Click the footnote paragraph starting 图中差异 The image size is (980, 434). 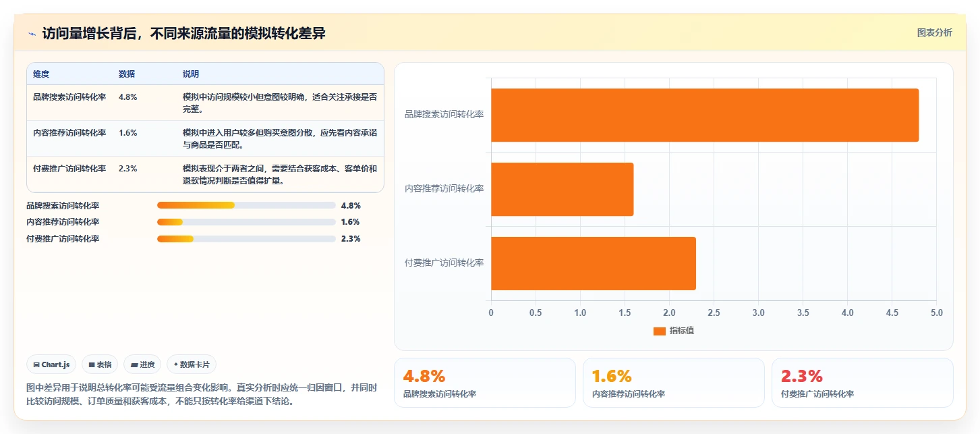pyautogui.click(x=201, y=395)
